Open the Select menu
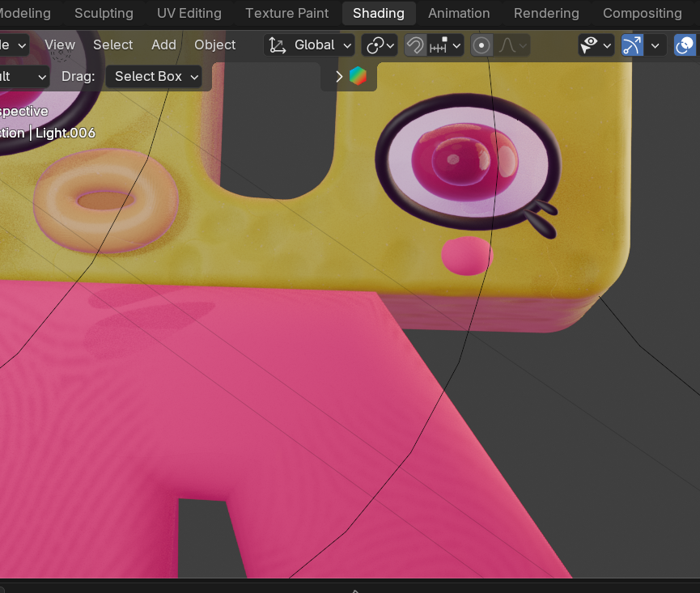 point(113,45)
